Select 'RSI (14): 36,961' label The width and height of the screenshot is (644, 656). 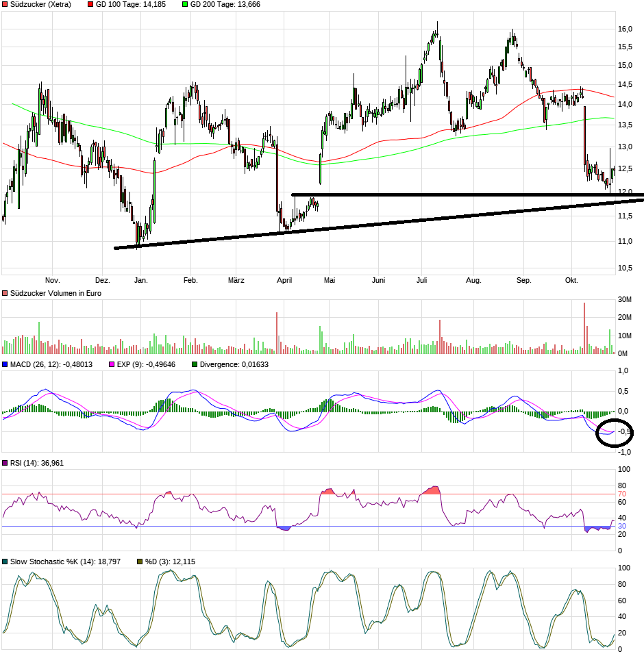[x=37, y=463]
